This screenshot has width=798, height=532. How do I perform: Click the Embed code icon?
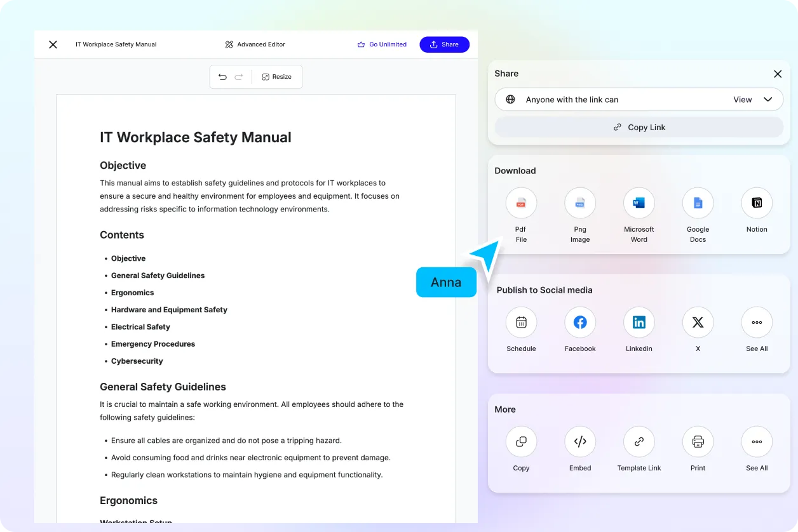point(579,442)
